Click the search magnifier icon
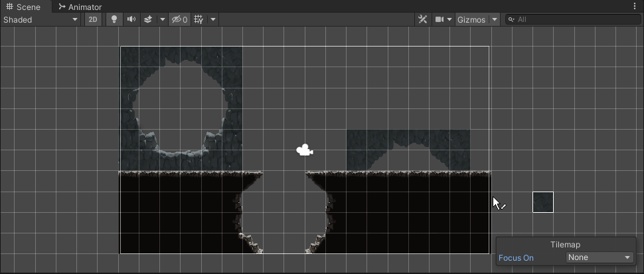 coord(511,19)
